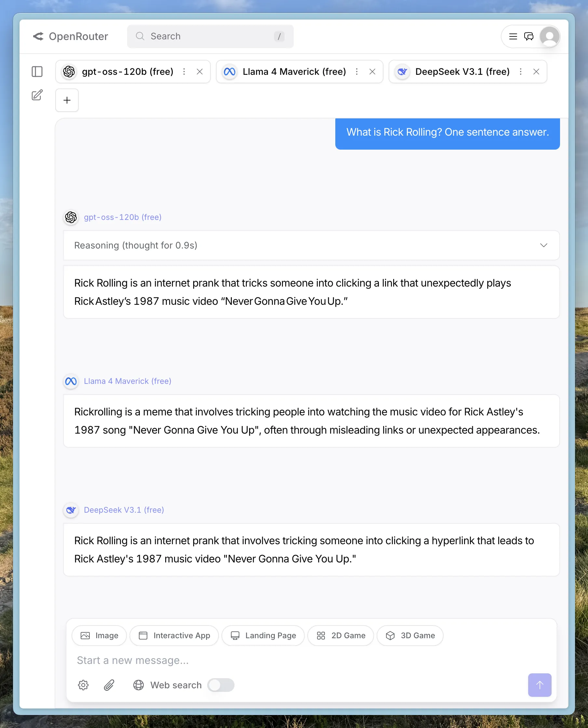Enable the Web search toggle

[221, 685]
